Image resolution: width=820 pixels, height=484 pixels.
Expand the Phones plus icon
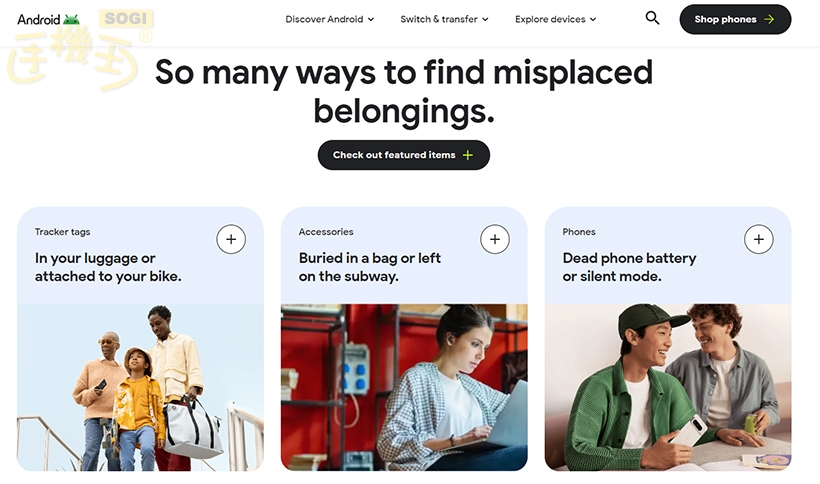(759, 239)
